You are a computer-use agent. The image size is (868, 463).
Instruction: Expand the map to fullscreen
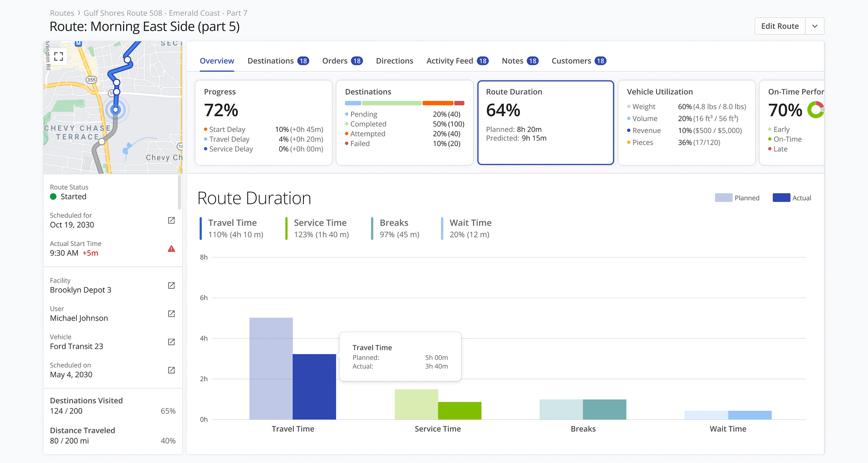click(x=59, y=56)
